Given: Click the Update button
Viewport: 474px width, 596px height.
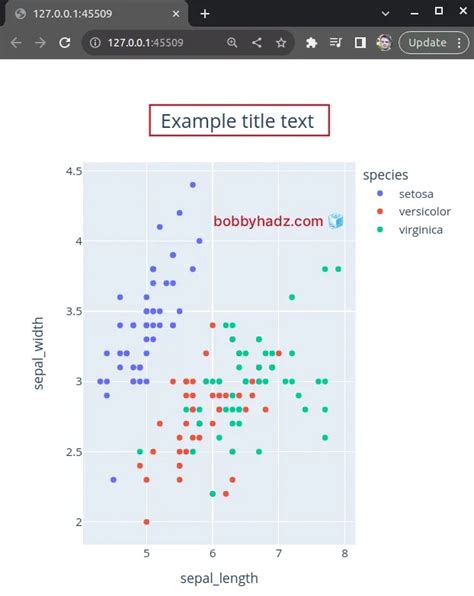Looking at the screenshot, I should coord(427,43).
